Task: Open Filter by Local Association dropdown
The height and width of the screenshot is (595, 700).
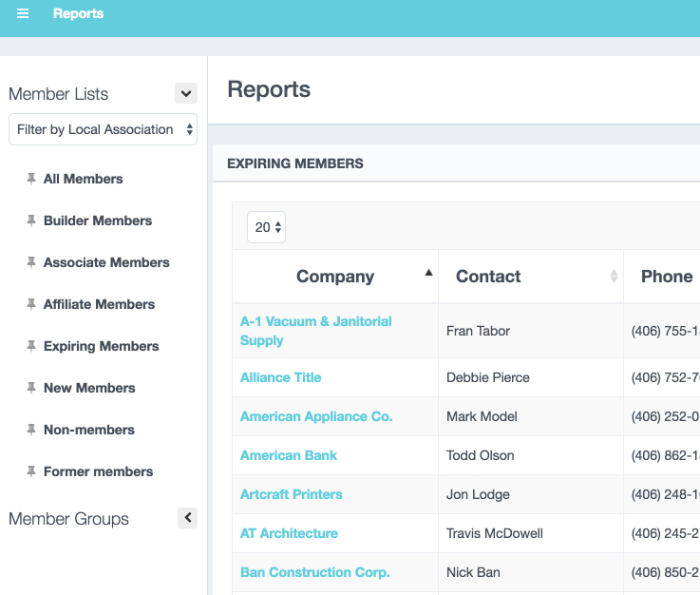Action: pos(104,129)
